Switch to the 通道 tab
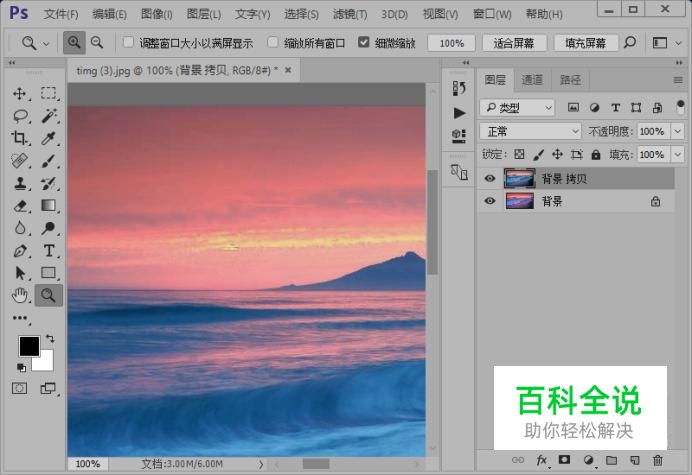The width and height of the screenshot is (692, 475). [x=532, y=80]
